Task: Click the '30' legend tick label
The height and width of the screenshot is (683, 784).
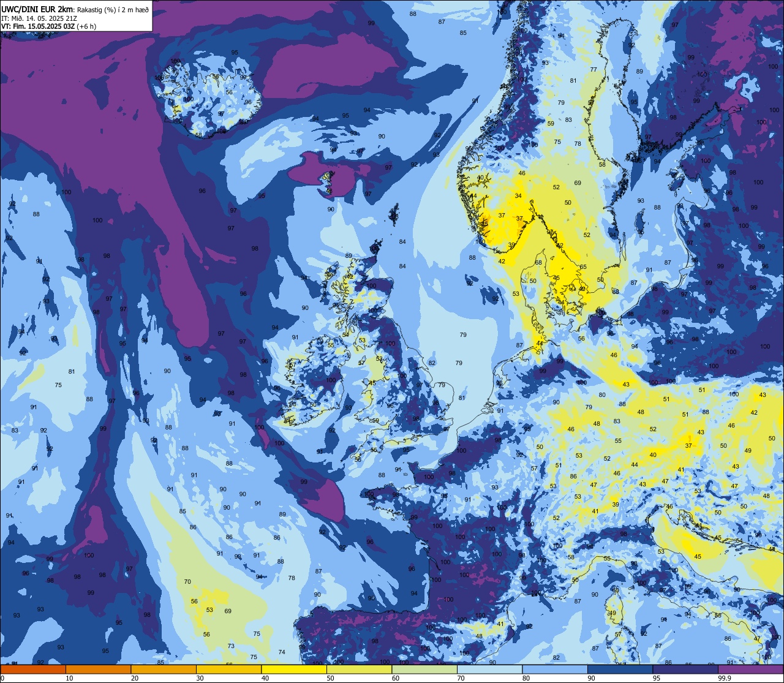Action: [x=200, y=677]
